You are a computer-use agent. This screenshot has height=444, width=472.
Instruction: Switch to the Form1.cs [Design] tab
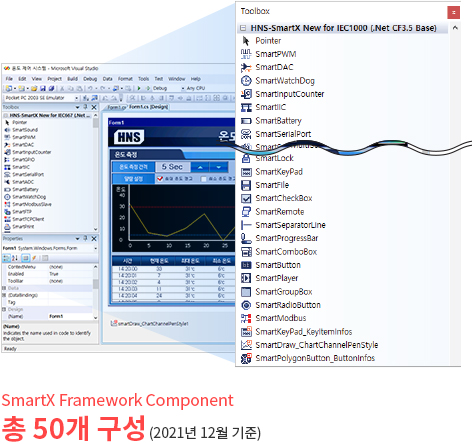149,107
